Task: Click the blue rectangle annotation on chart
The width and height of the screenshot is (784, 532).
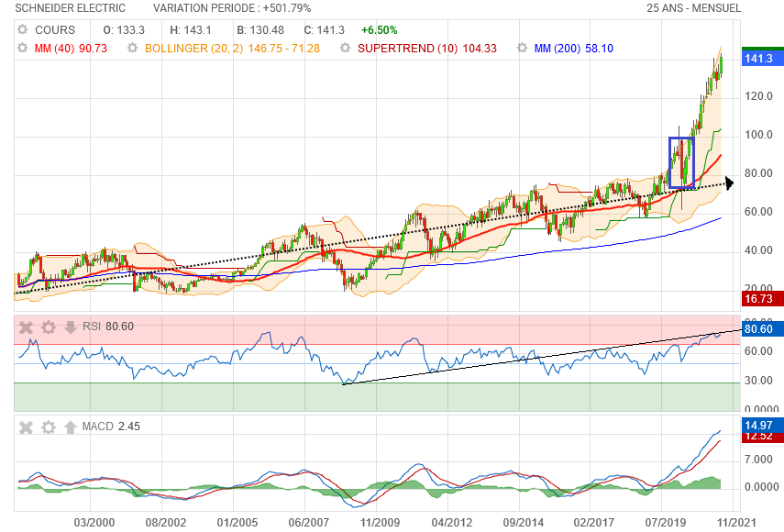Action: (x=680, y=162)
